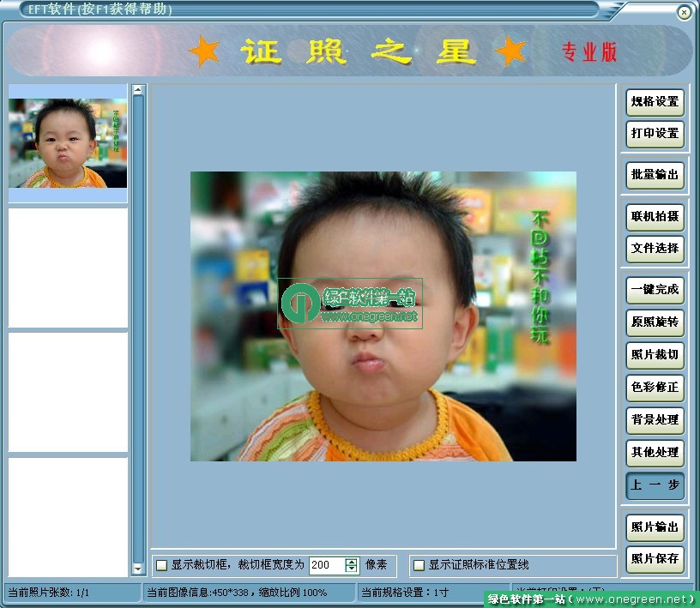Open 色彩修正 color correction
700x608 pixels.
[x=655, y=388]
